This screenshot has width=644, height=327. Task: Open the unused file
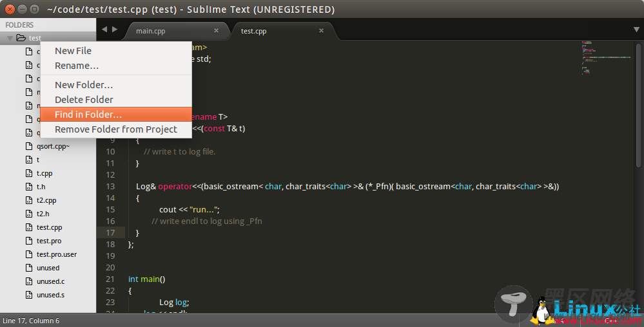point(48,268)
